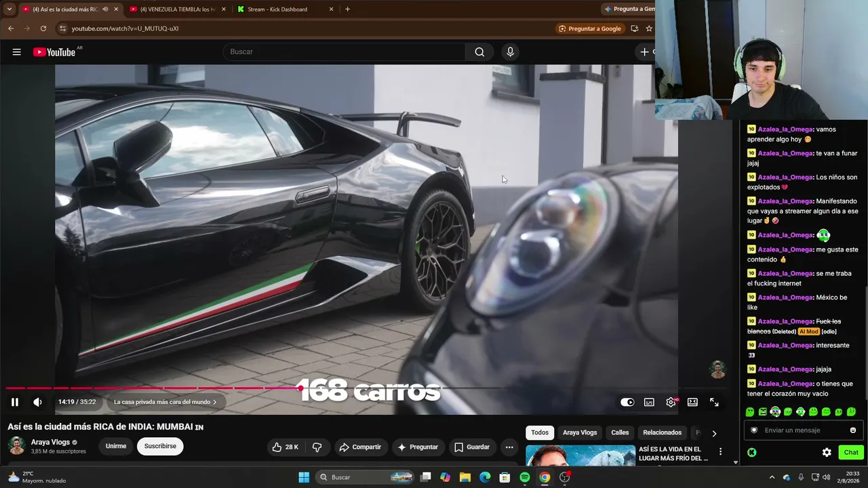The image size is (868, 488).
Task: Open Spotify from the taskbar
Action: tap(525, 477)
